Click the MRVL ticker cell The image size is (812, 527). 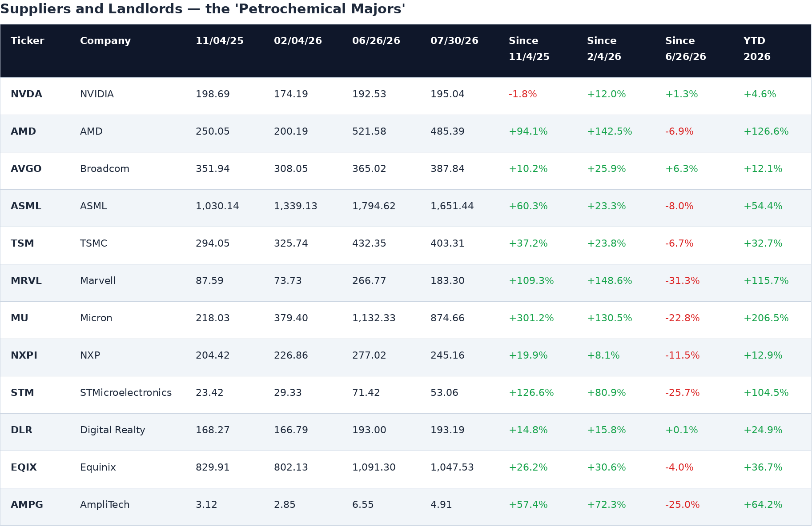coord(26,281)
